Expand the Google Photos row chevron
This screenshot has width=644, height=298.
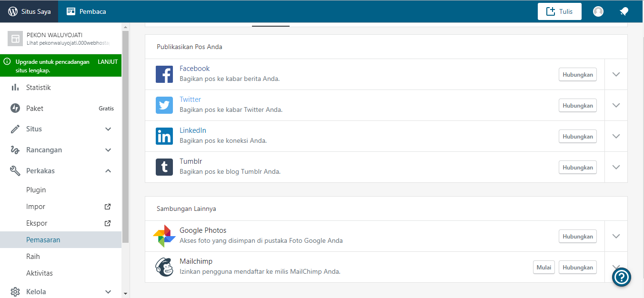[x=616, y=236]
